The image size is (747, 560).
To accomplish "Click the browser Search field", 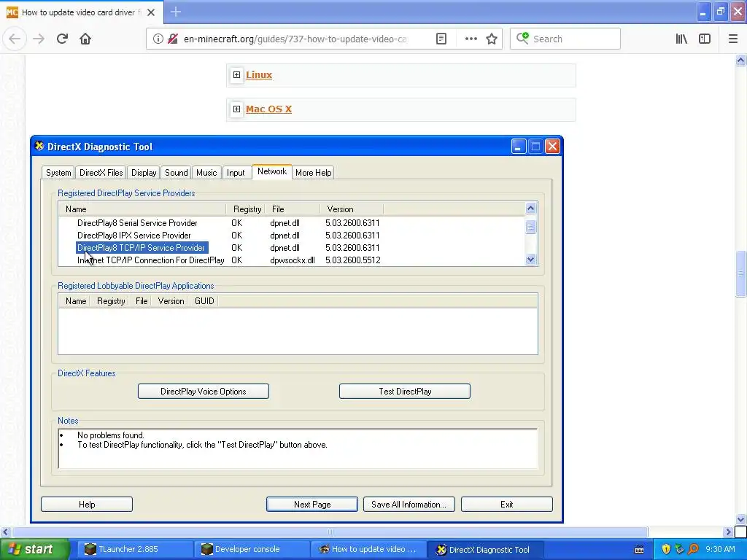I will (565, 39).
